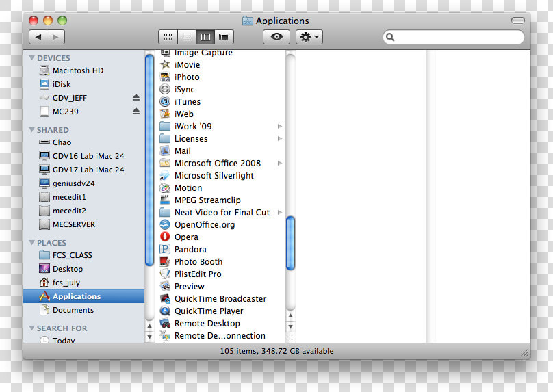The width and height of the screenshot is (553, 392).
Task: Click the iSync application icon
Action: tap(165, 89)
